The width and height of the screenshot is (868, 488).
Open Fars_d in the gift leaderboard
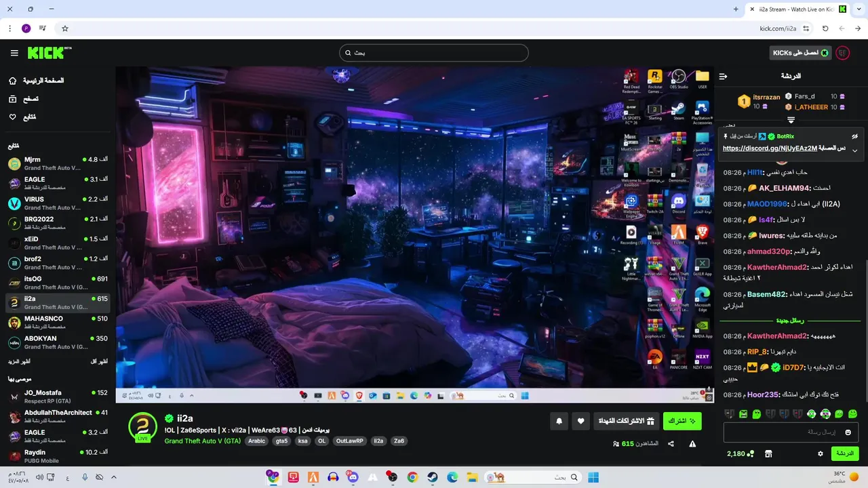tap(804, 96)
